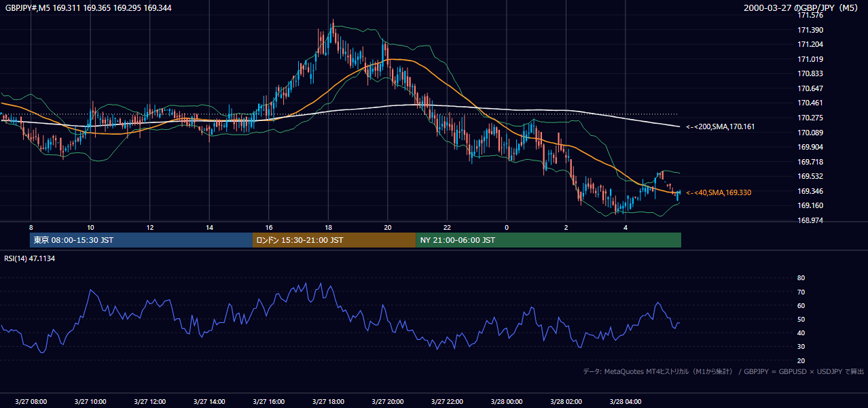Viewport: 868px width, 408px height.
Task: Click the 200 SMA 170.161 label
Action: [720, 126]
